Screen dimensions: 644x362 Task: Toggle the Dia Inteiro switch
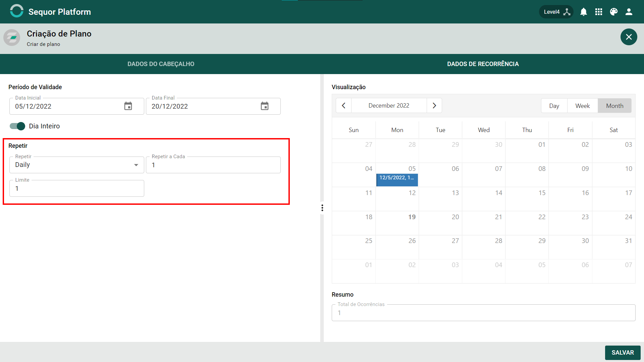[x=17, y=126]
